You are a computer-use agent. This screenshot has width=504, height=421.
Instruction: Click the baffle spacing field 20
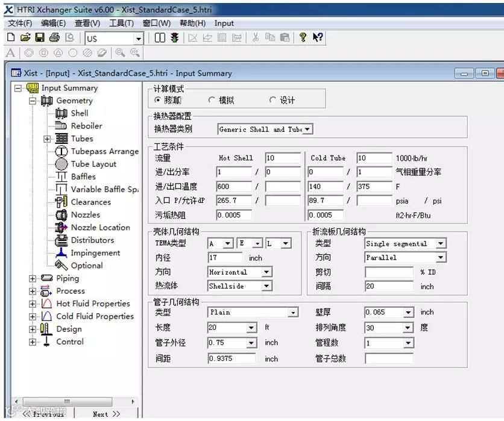pyautogui.click(x=389, y=286)
